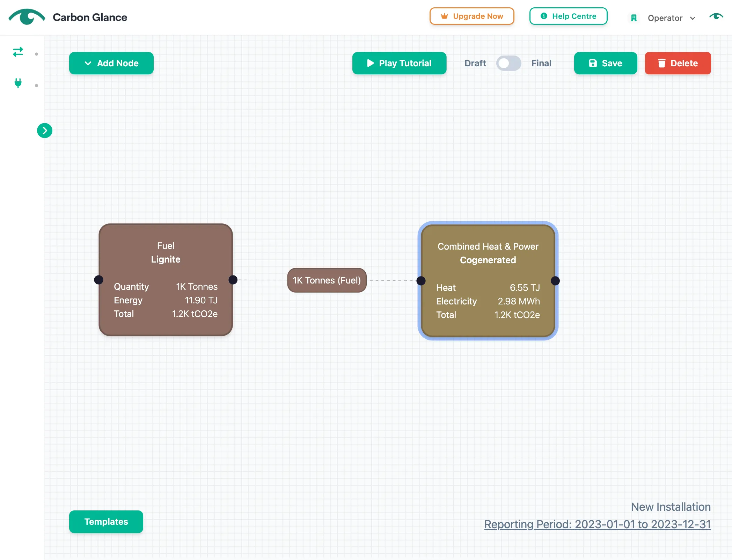
Task: Expand the sidebar with green chevron button
Action: (x=45, y=131)
